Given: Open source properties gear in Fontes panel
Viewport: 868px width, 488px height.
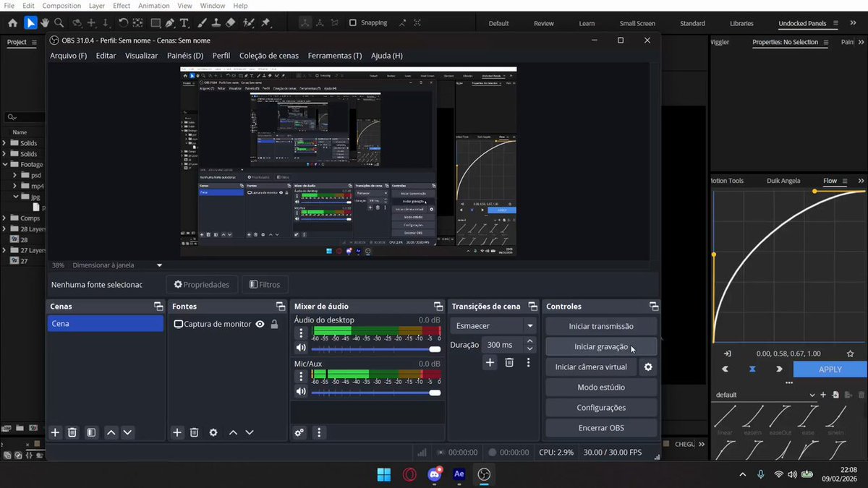Looking at the screenshot, I should click(213, 432).
